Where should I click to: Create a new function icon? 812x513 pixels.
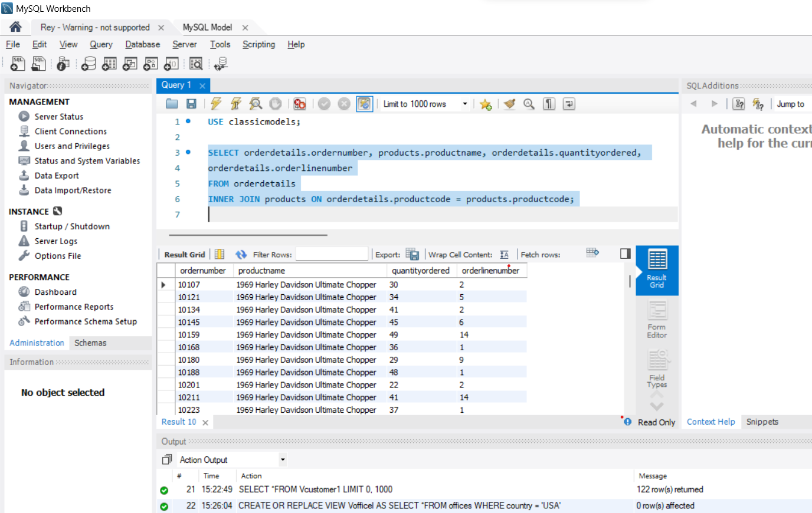click(x=171, y=64)
